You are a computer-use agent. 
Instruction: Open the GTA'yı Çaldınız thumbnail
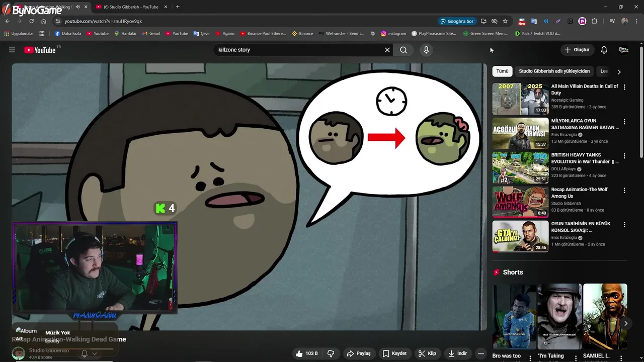520,236
